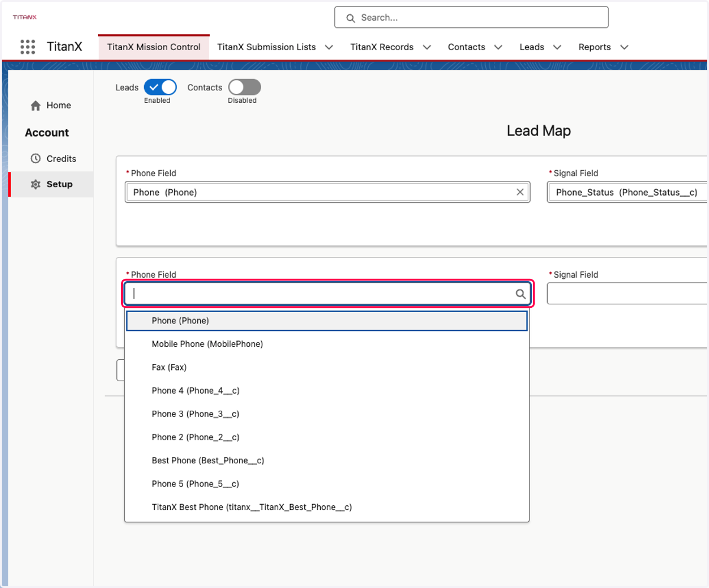This screenshot has height=588, width=709.
Task: Click the search magnifier icon in global search
Action: coord(350,18)
